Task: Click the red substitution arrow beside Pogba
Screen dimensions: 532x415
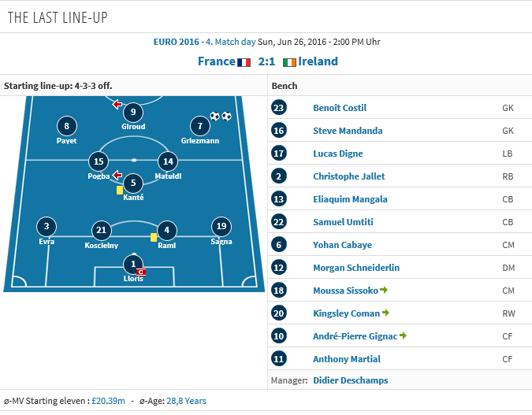Action: (117, 175)
